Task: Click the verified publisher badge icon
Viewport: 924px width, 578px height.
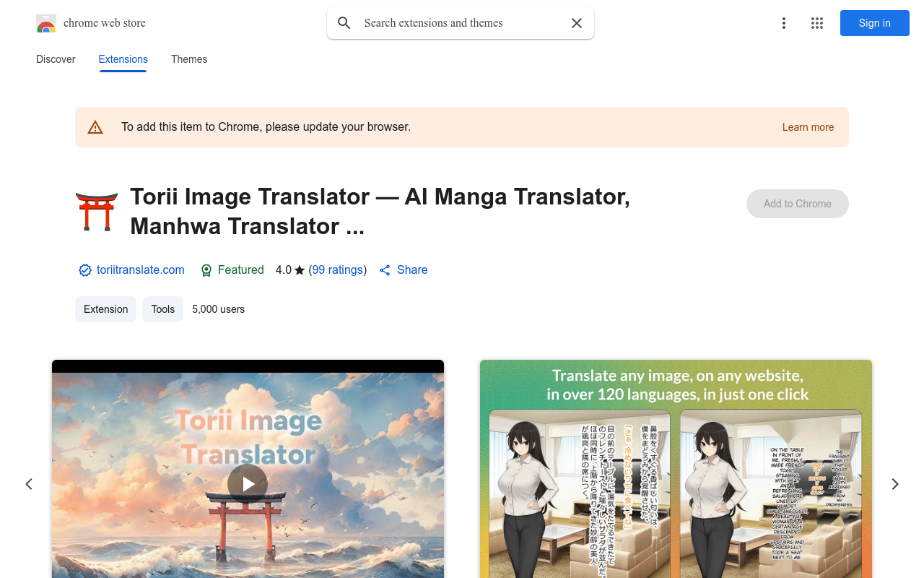Action: coord(85,270)
